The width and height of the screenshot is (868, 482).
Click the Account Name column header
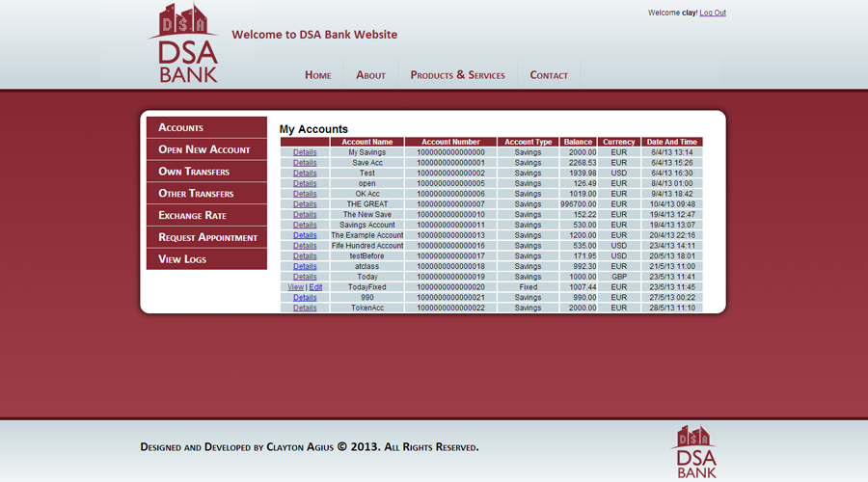pyautogui.click(x=367, y=142)
